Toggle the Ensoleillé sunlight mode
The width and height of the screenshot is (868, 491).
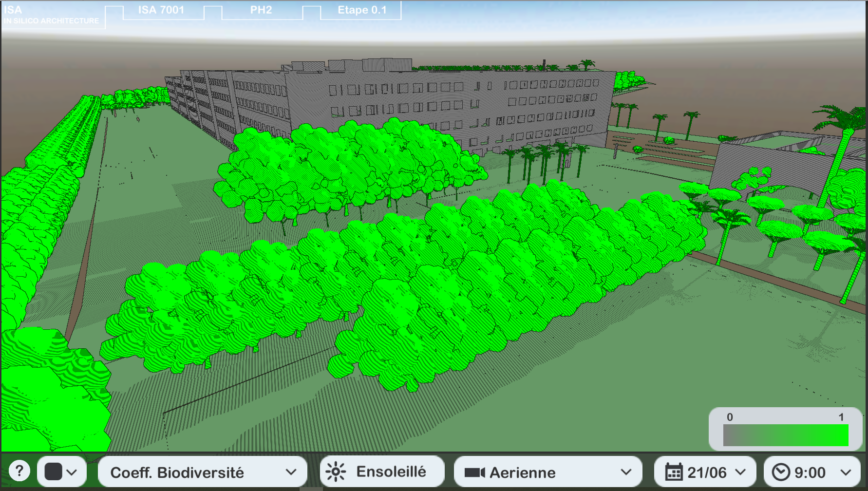(x=391, y=472)
